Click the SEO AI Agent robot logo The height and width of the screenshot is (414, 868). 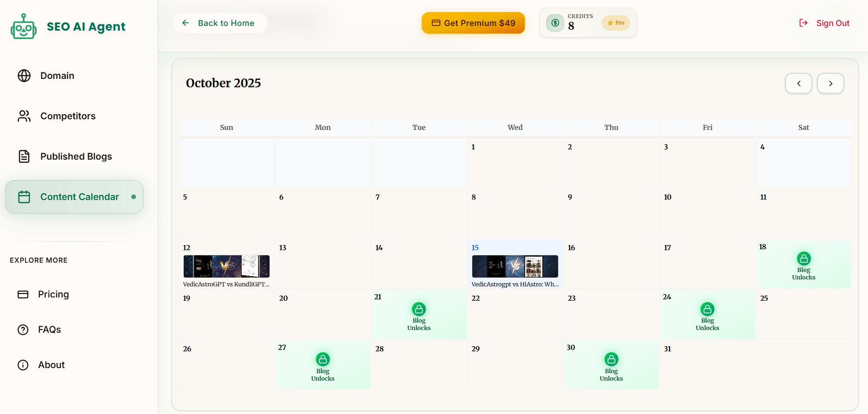pos(24,26)
